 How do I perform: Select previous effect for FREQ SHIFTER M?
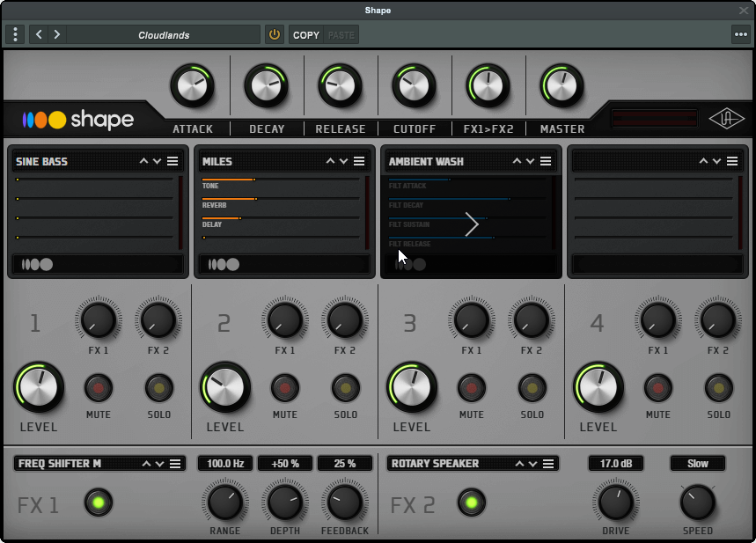pyautogui.click(x=146, y=464)
